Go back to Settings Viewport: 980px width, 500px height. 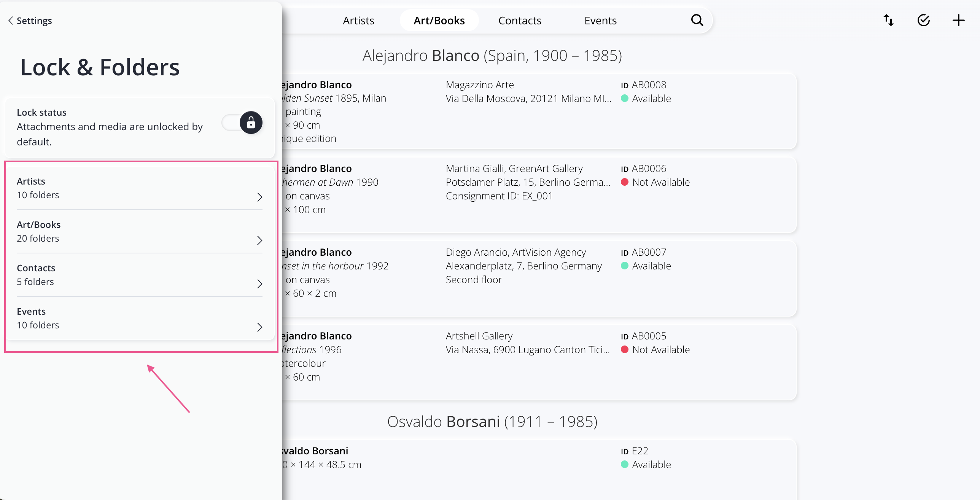coord(34,21)
